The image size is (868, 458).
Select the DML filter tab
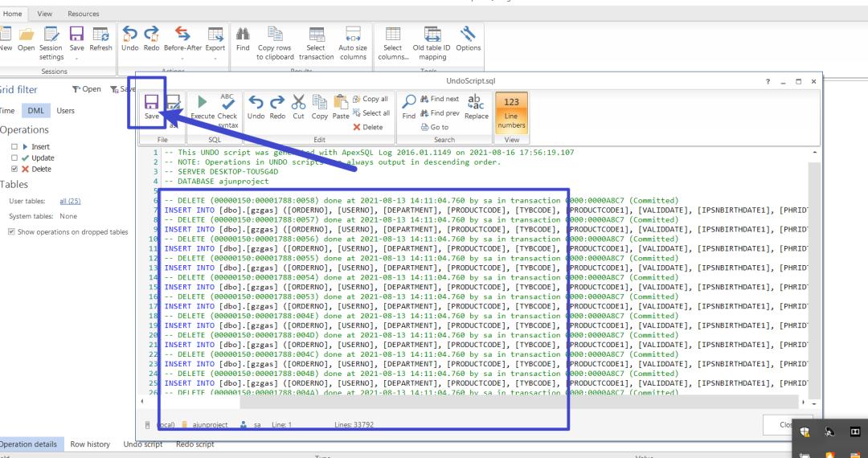[x=36, y=111]
